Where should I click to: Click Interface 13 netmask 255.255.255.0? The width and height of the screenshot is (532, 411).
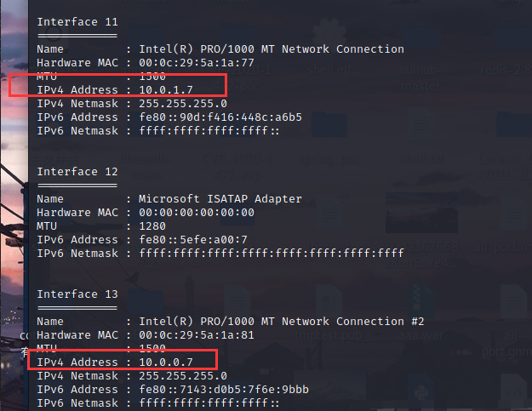click(183, 376)
